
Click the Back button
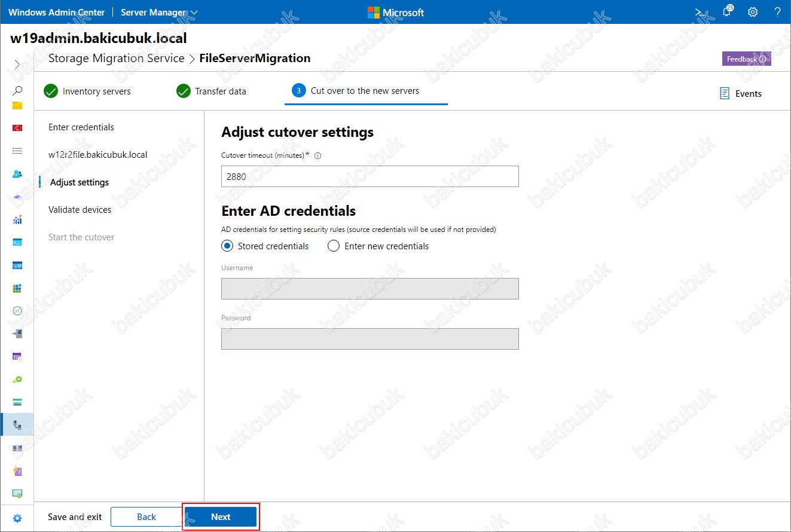pos(146,517)
